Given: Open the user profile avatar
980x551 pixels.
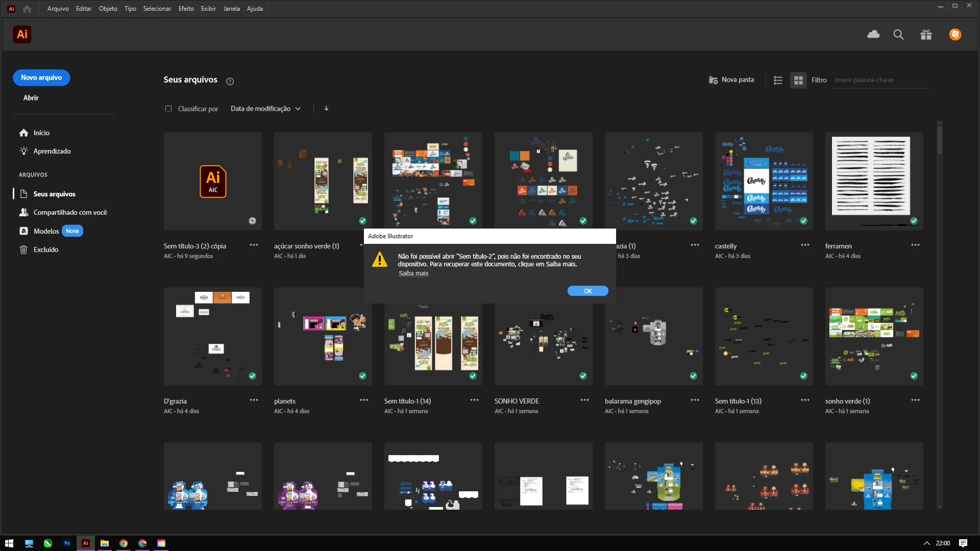Looking at the screenshot, I should 955,34.
